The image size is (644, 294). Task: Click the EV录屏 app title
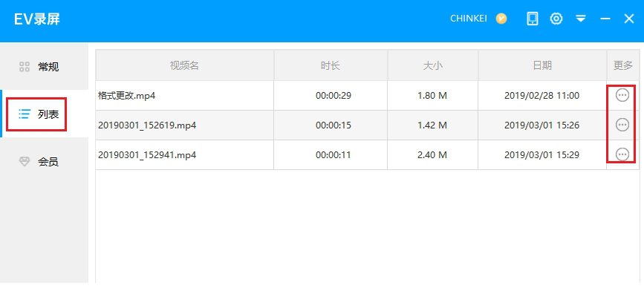(37, 19)
